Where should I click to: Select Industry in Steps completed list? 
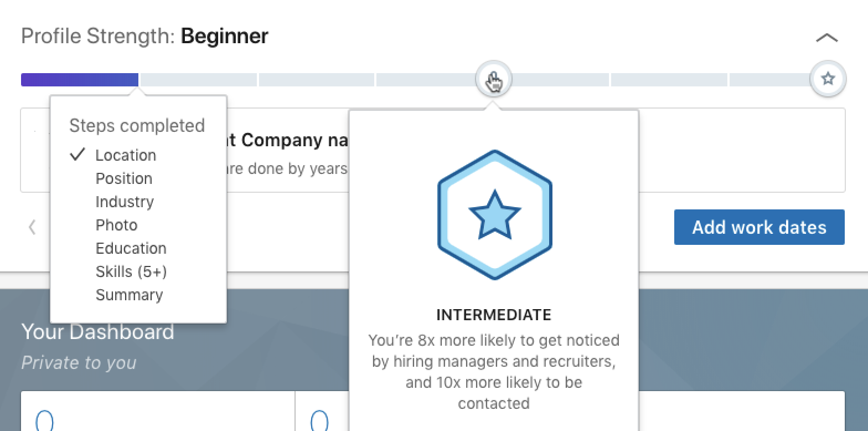(x=125, y=202)
